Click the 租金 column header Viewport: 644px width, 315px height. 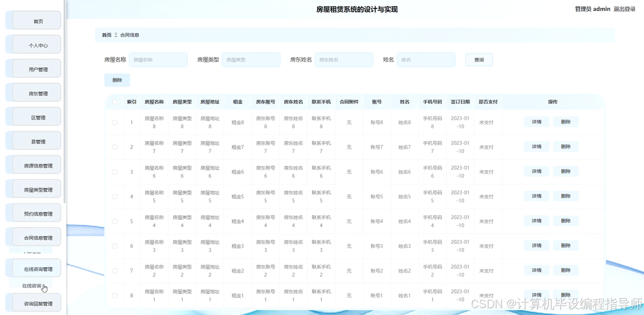pos(238,102)
